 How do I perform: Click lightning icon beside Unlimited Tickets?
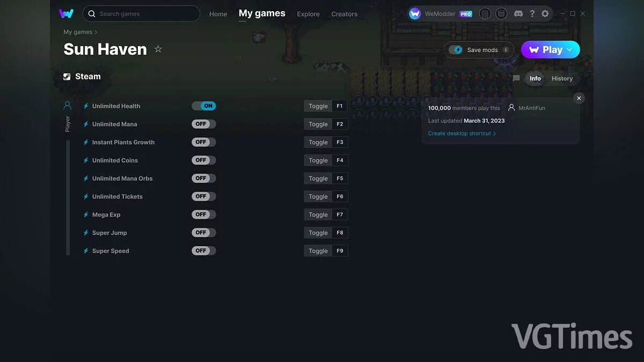tap(86, 196)
